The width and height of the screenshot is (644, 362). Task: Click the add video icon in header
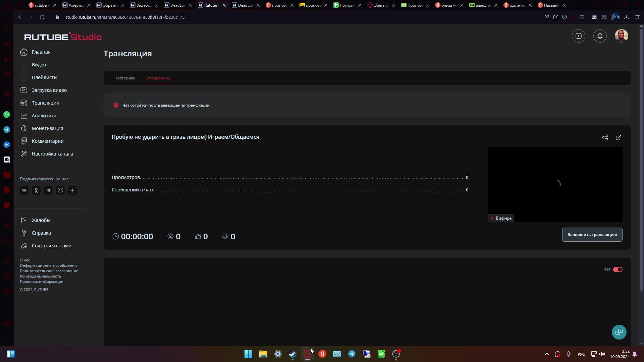coord(578,36)
